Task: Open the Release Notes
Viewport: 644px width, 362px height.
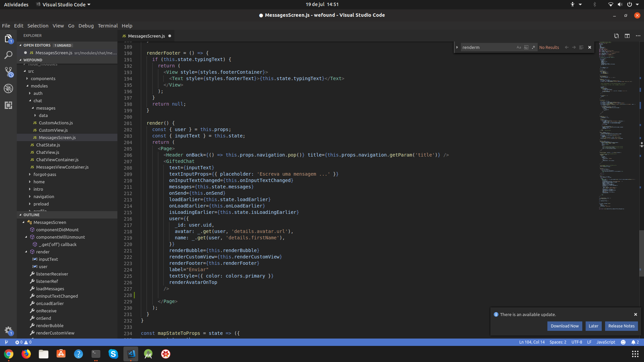Action: tap(621, 326)
